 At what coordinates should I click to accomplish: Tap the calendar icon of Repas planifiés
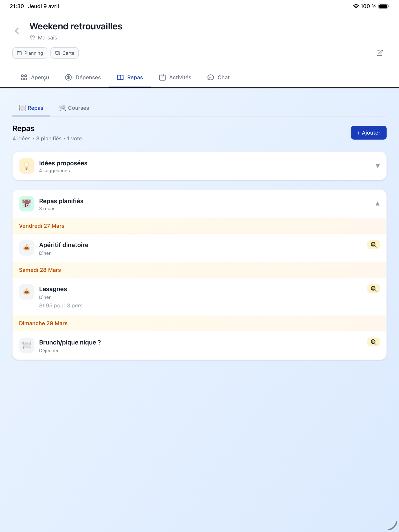pos(27,204)
